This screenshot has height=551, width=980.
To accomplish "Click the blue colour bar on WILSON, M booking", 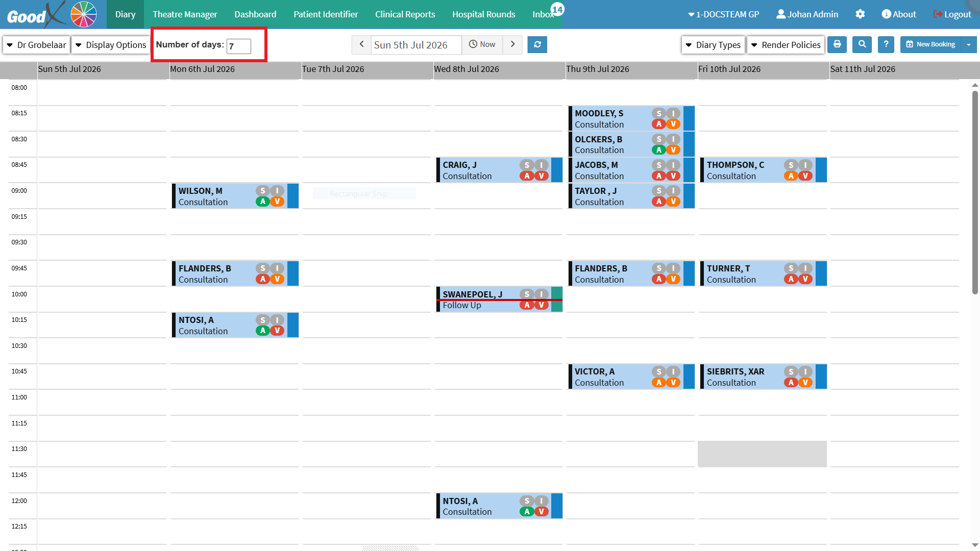I will click(x=293, y=196).
